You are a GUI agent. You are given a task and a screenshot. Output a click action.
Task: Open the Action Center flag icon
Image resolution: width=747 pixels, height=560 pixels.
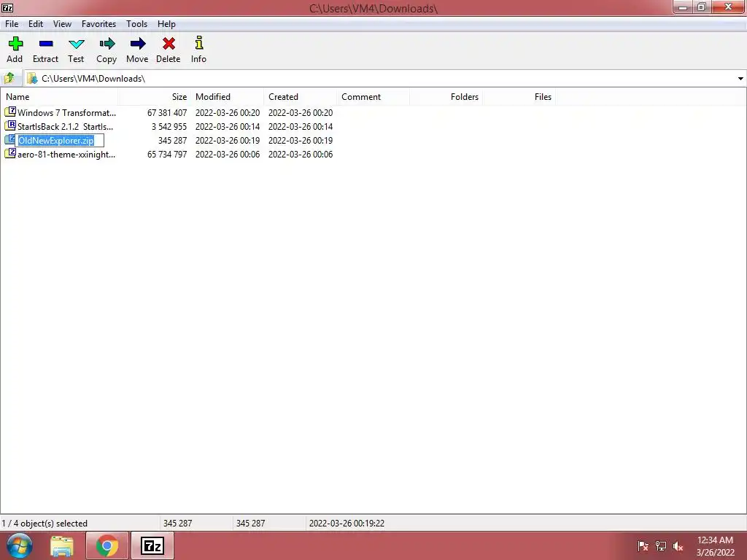(x=643, y=546)
